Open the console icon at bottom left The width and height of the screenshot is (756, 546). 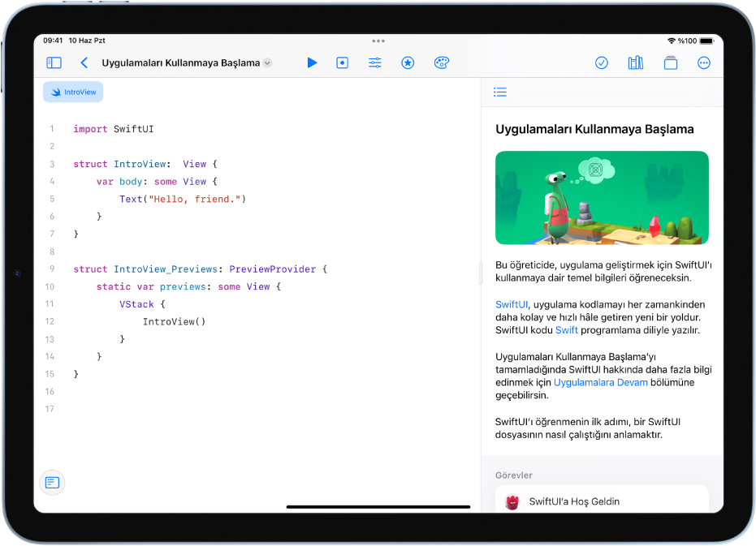pyautogui.click(x=52, y=483)
